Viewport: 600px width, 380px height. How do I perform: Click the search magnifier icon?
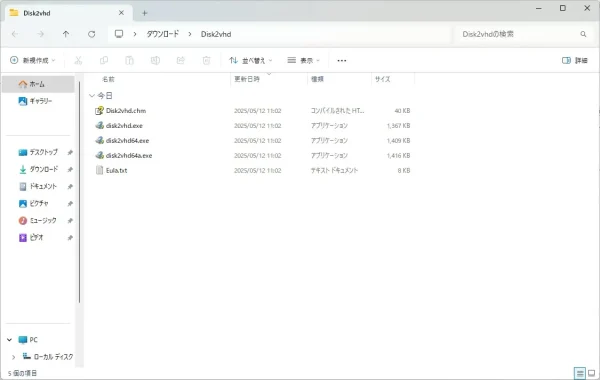(x=583, y=34)
